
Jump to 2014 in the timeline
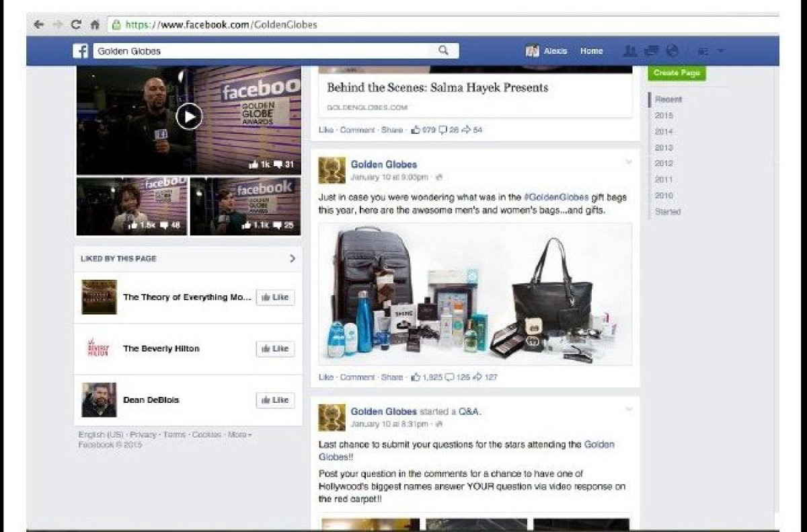pyautogui.click(x=664, y=131)
